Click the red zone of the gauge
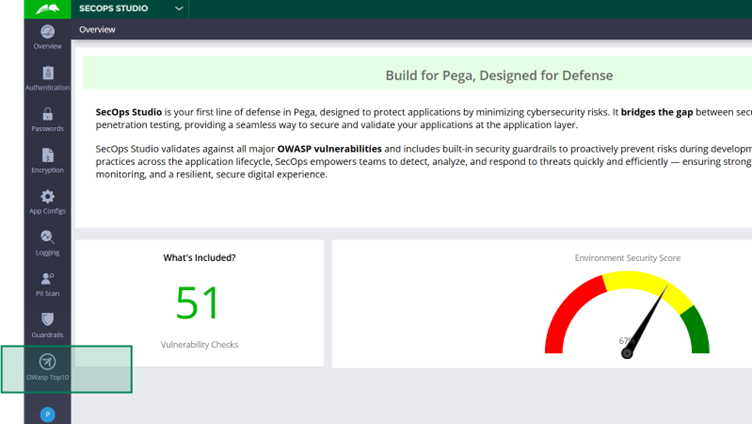Viewport: 752px width, 424px height. pos(570,308)
